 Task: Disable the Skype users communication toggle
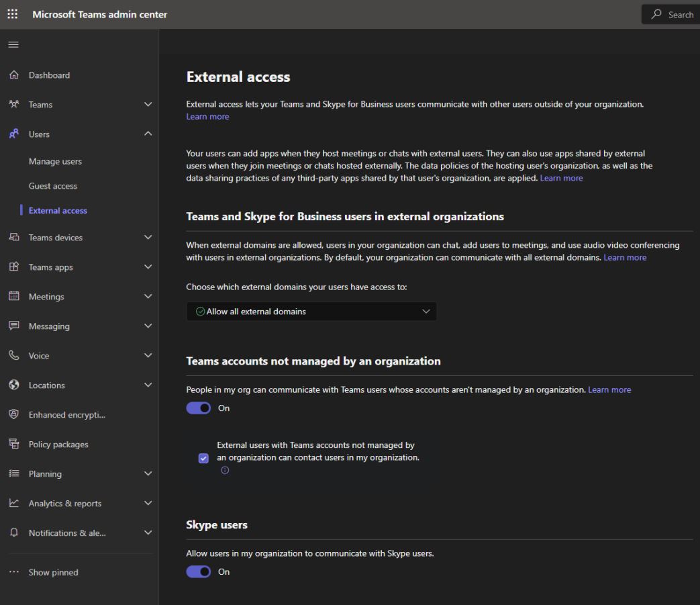pyautogui.click(x=198, y=571)
